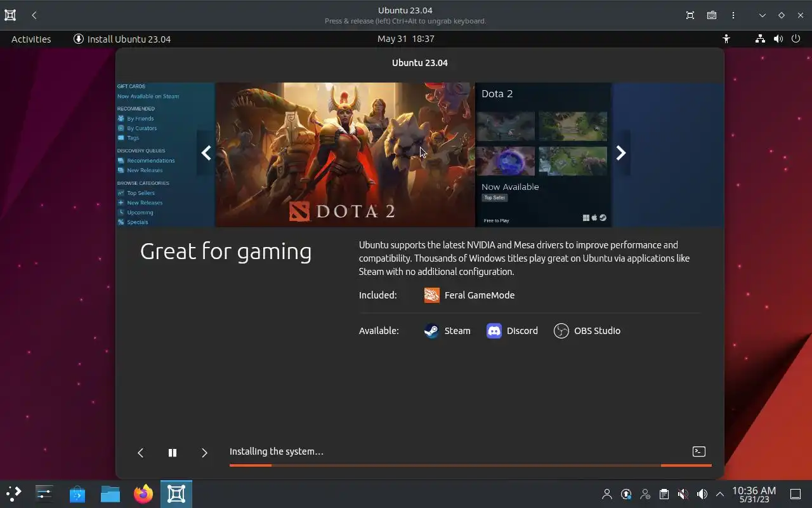Open the accessibility menu in top bar
Image resolution: width=812 pixels, height=508 pixels.
(726, 39)
